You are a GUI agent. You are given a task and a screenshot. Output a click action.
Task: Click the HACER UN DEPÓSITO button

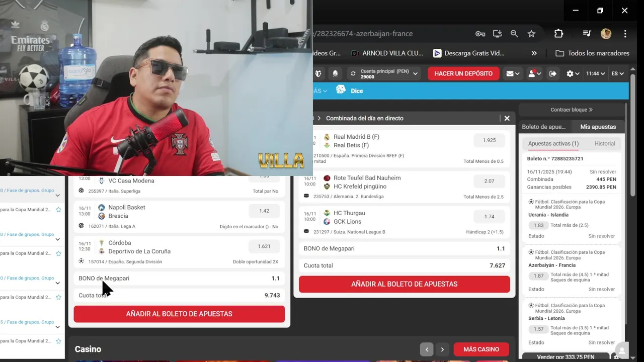click(x=463, y=73)
